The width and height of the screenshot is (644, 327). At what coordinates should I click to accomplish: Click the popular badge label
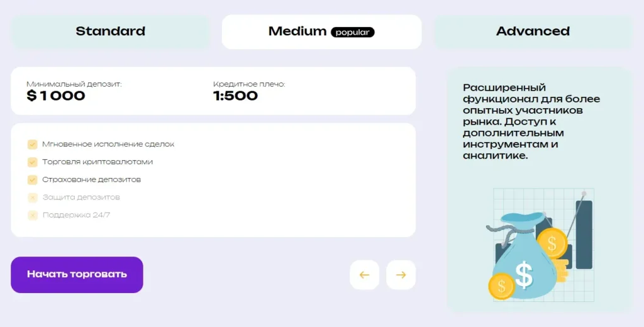click(353, 32)
